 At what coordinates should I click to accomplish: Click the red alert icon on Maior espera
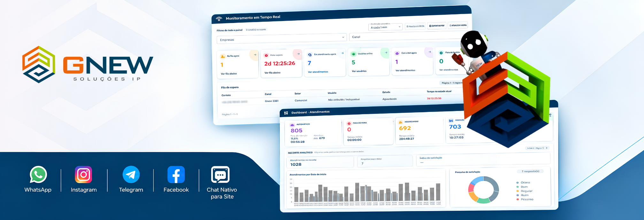pyautogui.click(x=266, y=55)
